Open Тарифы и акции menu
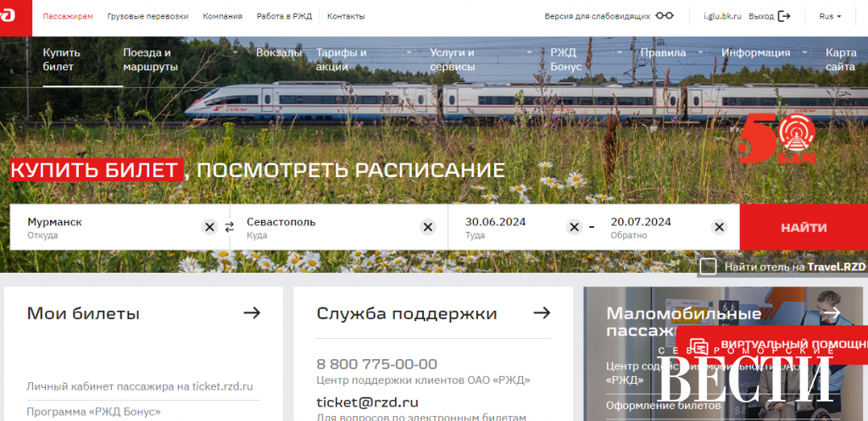 pos(341,60)
